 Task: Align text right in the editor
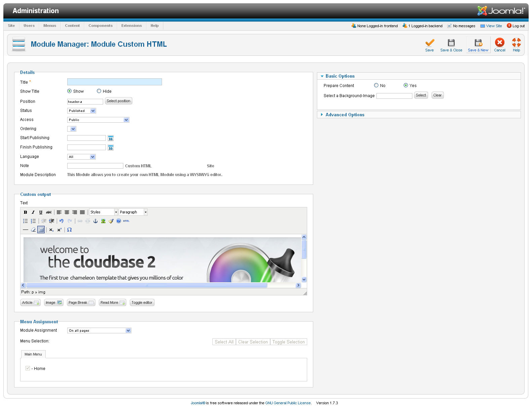coord(75,212)
